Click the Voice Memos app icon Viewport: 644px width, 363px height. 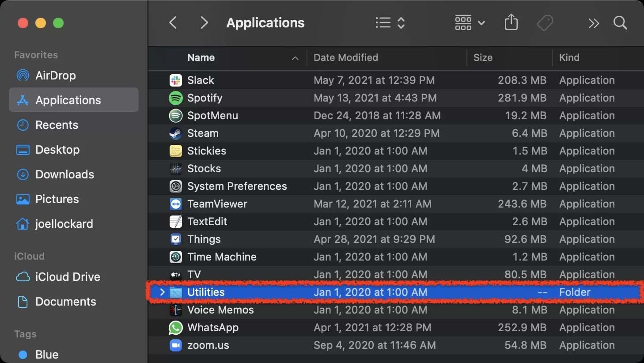click(x=176, y=310)
